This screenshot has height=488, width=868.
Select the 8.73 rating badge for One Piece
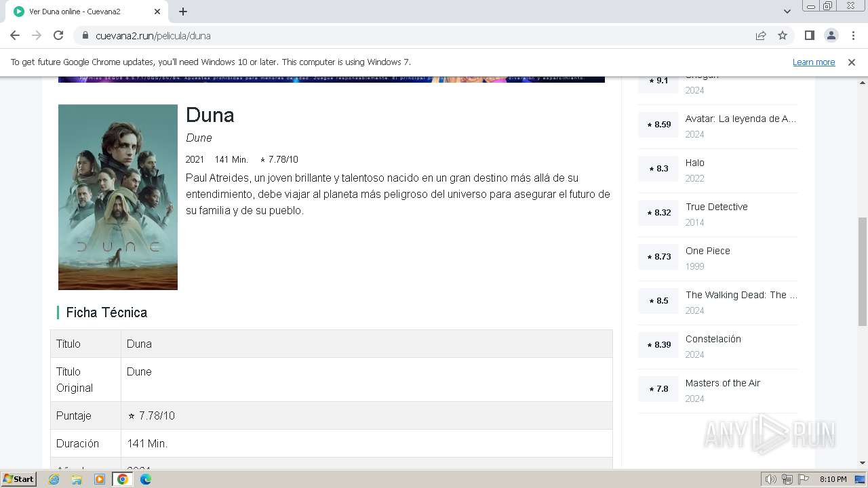(x=658, y=257)
